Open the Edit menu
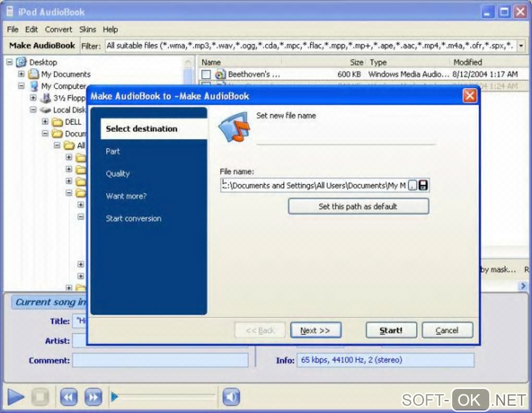Image resolution: width=532 pixels, height=413 pixels. [31, 30]
